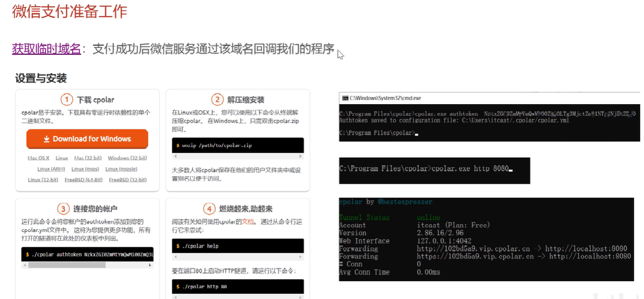This screenshot has height=299, width=644.
Task: Open the FreeBSD (64-Bit) download link
Action: click(84, 179)
